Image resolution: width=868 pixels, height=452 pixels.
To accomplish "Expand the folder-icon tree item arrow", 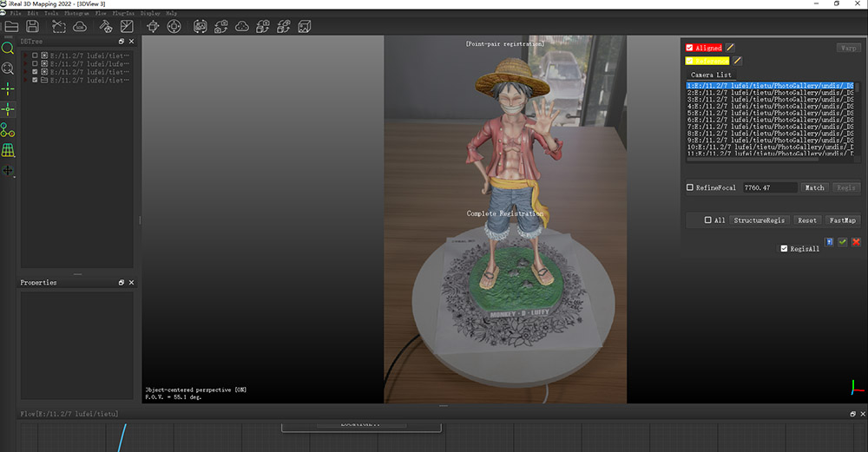I will point(25,80).
